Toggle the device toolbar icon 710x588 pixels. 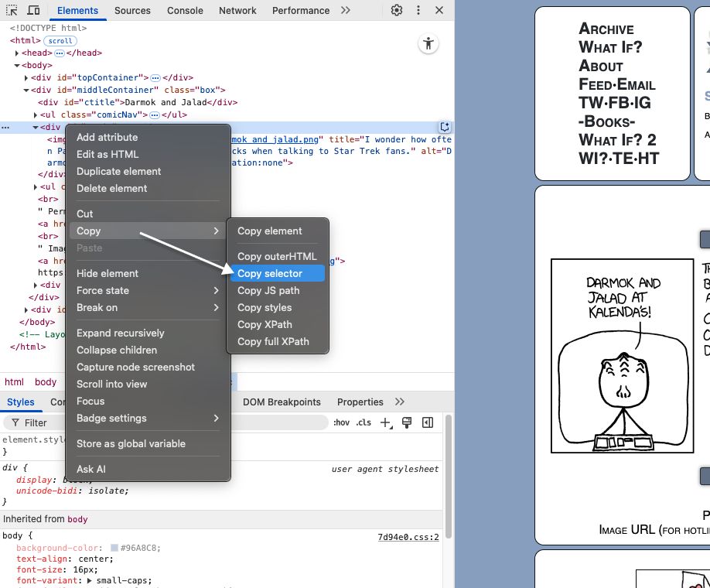(x=34, y=10)
